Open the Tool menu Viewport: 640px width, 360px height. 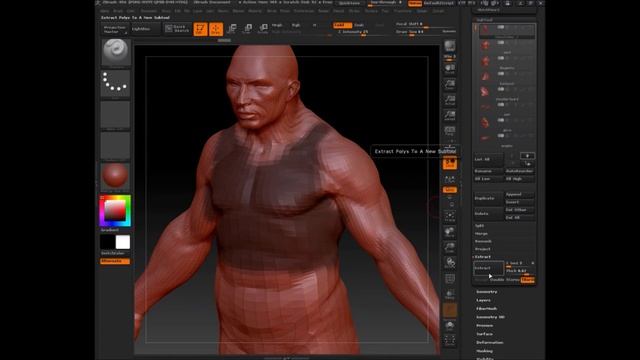[385, 11]
